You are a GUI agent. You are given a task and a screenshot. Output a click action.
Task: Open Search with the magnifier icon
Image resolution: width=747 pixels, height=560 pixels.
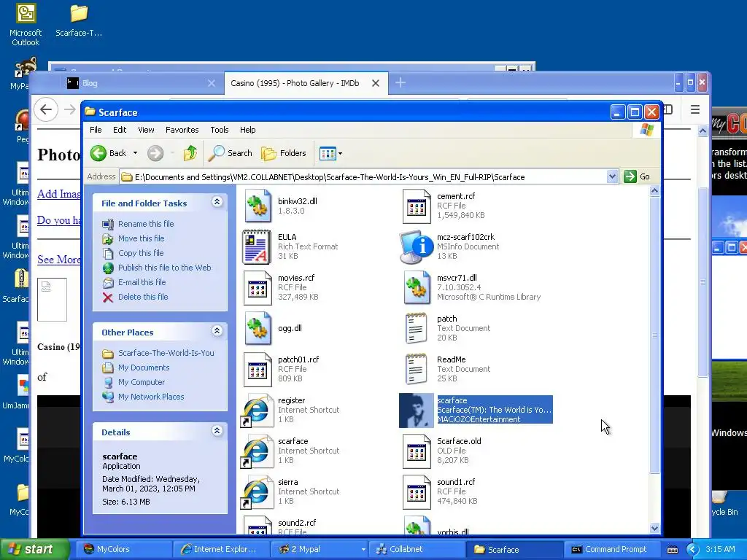[x=231, y=153]
